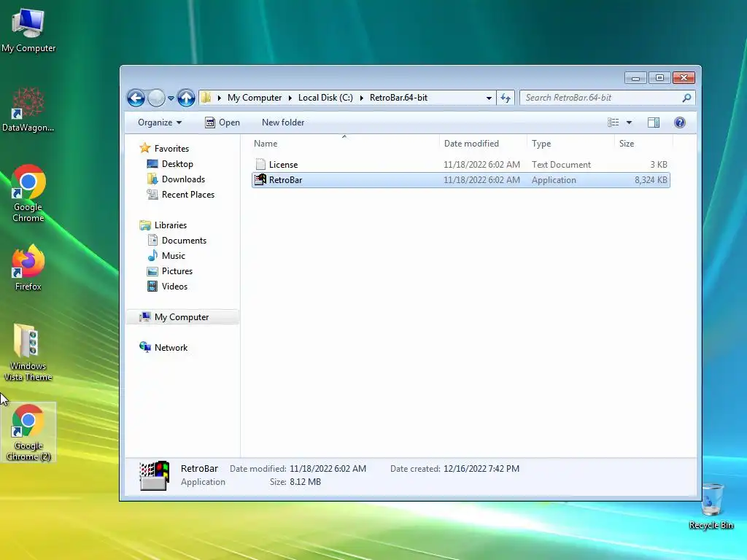
Task: Open the Organize menu
Action: point(160,122)
